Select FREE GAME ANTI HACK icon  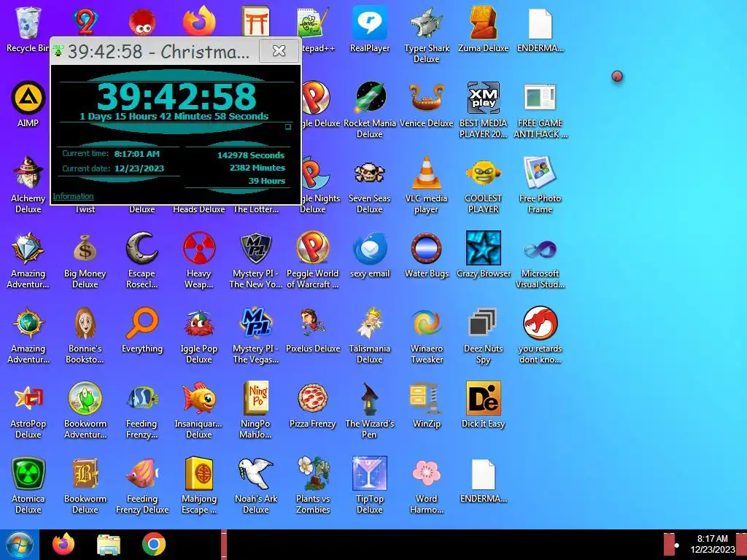[x=540, y=97]
